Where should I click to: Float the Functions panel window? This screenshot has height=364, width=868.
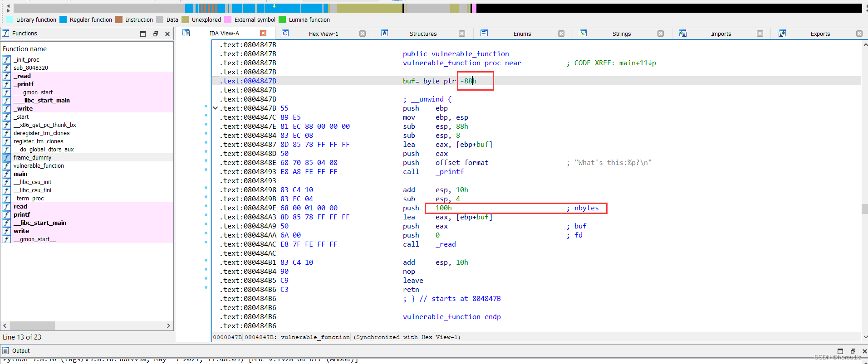point(156,34)
